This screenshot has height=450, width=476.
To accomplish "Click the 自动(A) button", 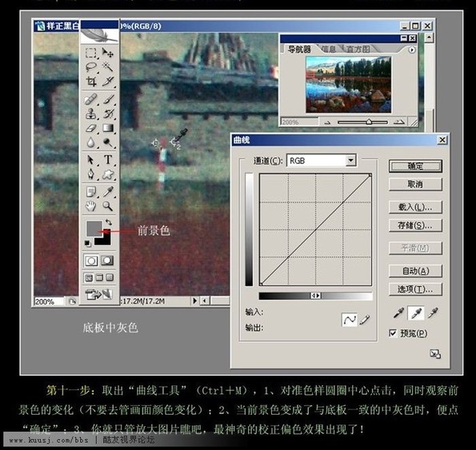I will tap(415, 271).
